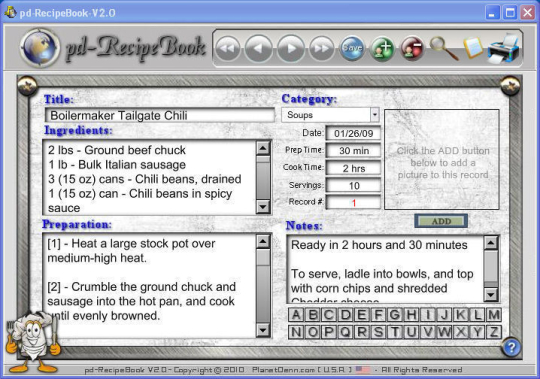Go to next record arrow
The width and height of the screenshot is (540, 379).
(291, 49)
